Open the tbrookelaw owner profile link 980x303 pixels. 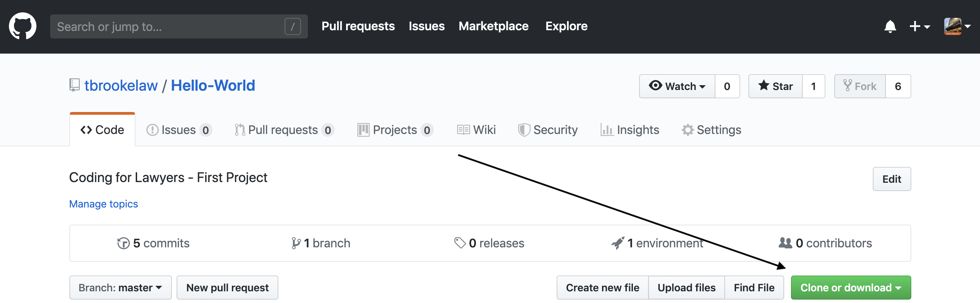[x=121, y=86]
